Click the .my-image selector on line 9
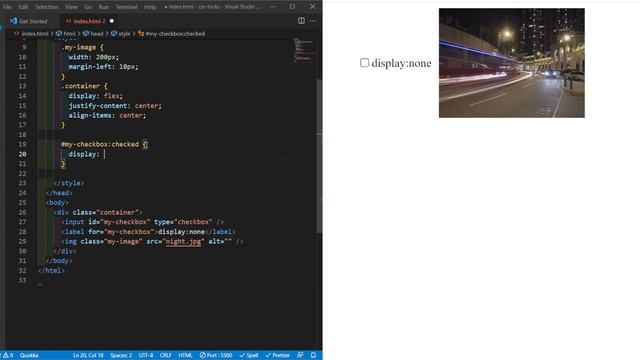 [x=79, y=47]
